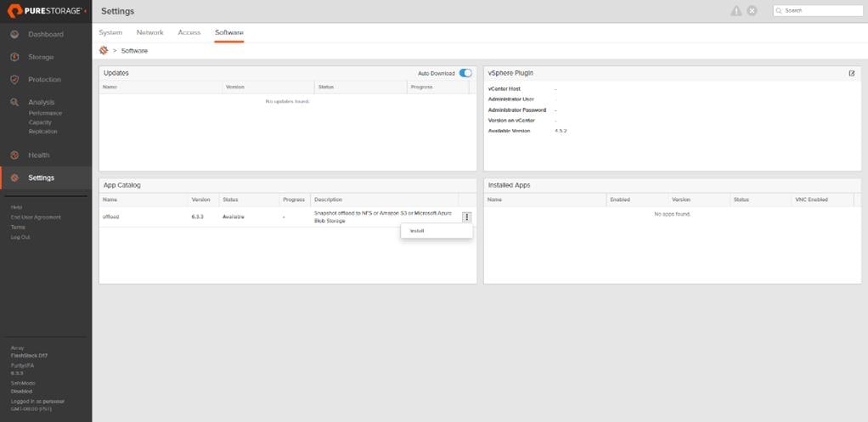Switch to the Network tab
The image size is (868, 422).
pyautogui.click(x=150, y=32)
